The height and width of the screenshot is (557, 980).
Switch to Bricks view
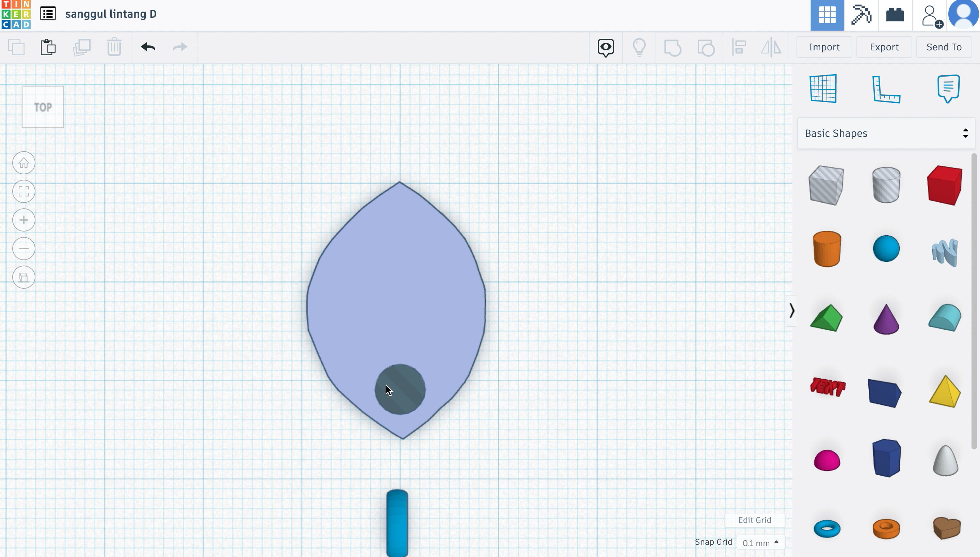coord(895,15)
